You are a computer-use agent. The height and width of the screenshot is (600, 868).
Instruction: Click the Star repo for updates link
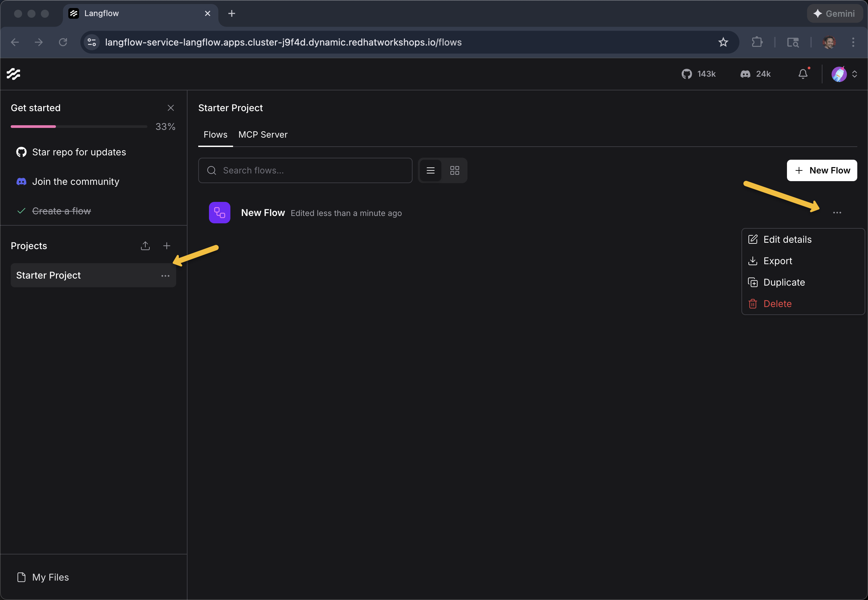coord(79,152)
